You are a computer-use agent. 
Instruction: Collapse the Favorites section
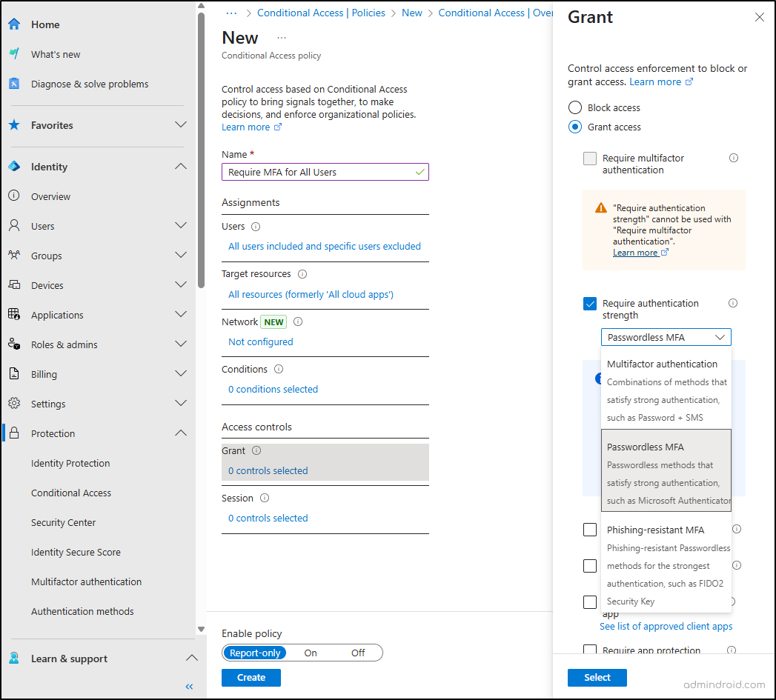[180, 125]
